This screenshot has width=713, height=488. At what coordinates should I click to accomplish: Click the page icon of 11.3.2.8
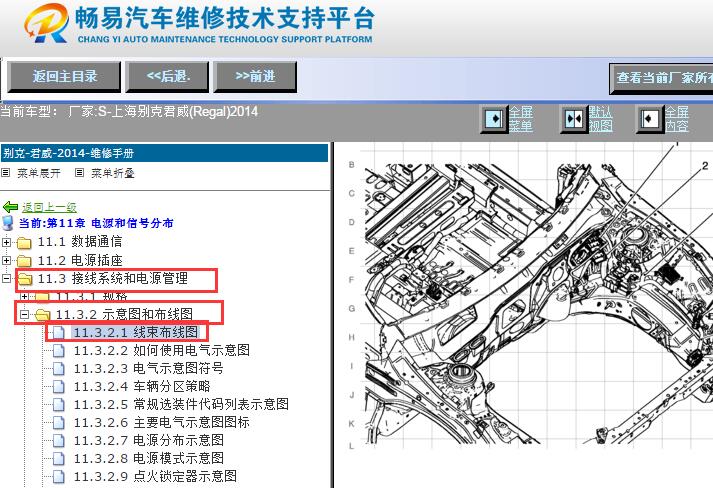[59, 458]
